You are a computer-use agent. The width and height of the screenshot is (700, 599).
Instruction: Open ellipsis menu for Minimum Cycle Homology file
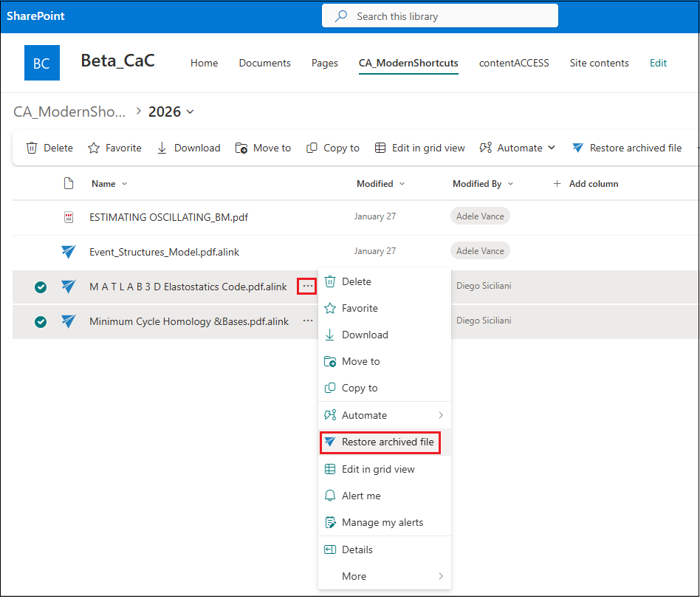pos(308,321)
